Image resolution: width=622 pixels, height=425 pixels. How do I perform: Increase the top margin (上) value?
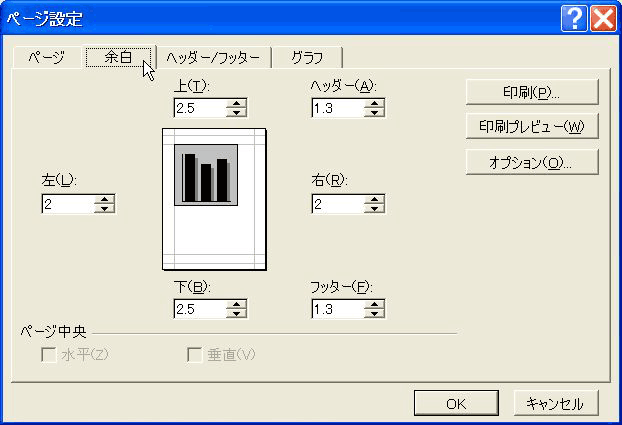click(236, 103)
